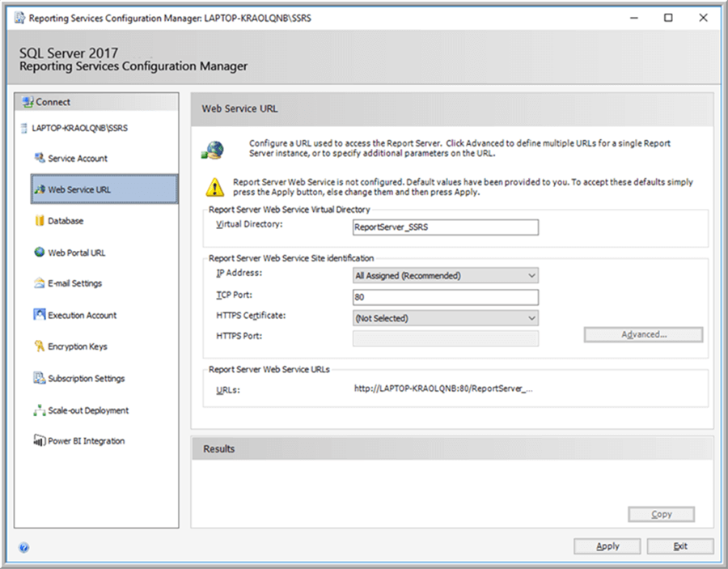The height and width of the screenshot is (569, 728).
Task: Click the Virtual Directory text field
Action: coord(446,227)
